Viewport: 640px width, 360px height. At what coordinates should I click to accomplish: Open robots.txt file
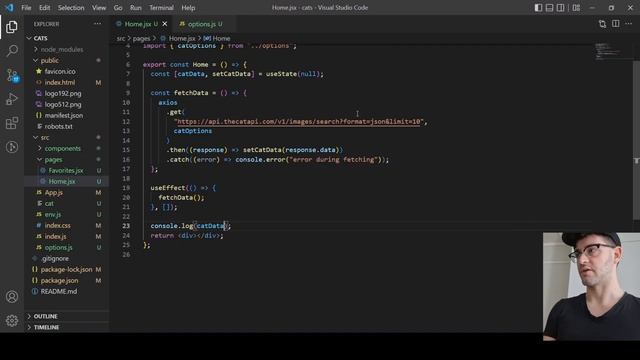[x=67, y=127]
